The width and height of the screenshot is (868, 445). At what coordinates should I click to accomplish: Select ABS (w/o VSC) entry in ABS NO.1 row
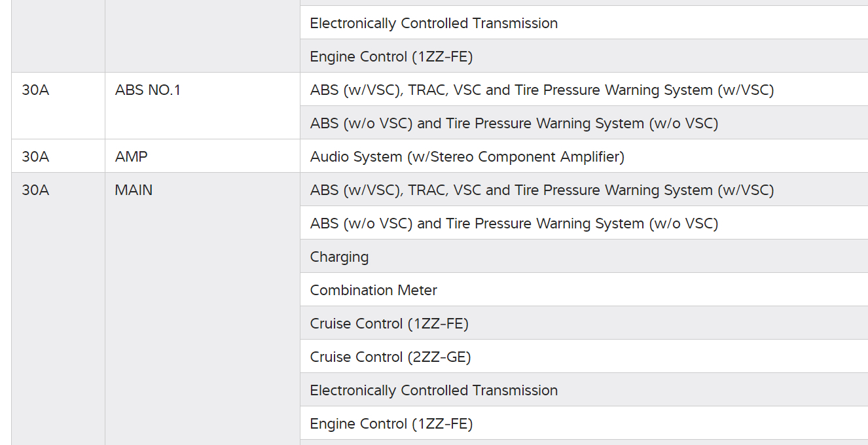514,124
